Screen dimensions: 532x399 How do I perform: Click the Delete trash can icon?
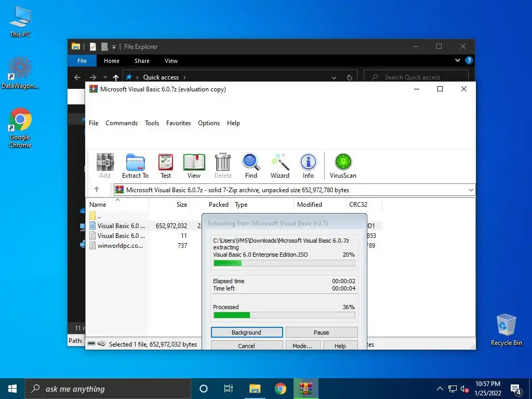click(223, 166)
